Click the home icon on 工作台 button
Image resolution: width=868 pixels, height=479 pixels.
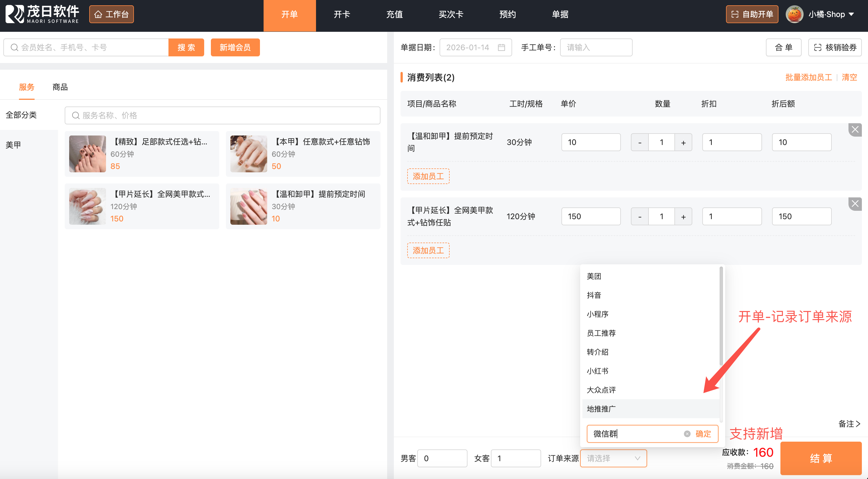(98, 14)
